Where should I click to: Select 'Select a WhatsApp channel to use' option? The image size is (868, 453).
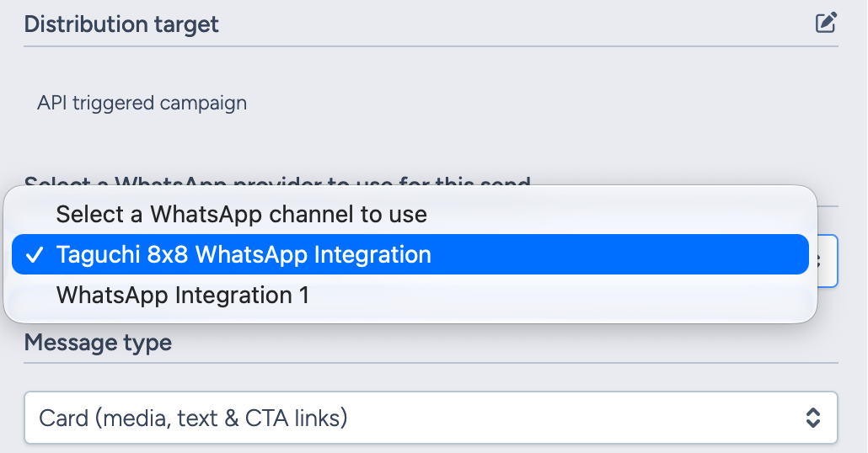410,214
